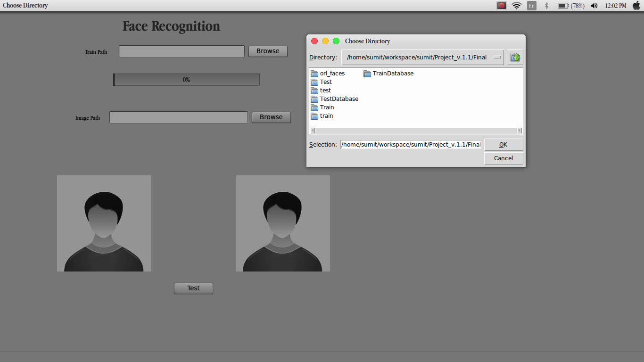644x362 pixels.
Task: Click the Wi-Fi icon in menu bar
Action: pyautogui.click(x=517, y=6)
